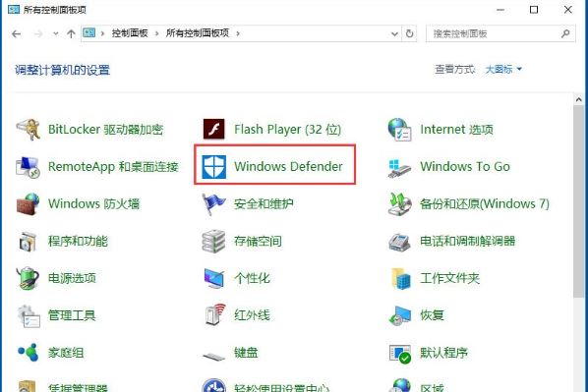Open the 个性化 monitor icon
This screenshot has width=588, height=392.
click(214, 278)
